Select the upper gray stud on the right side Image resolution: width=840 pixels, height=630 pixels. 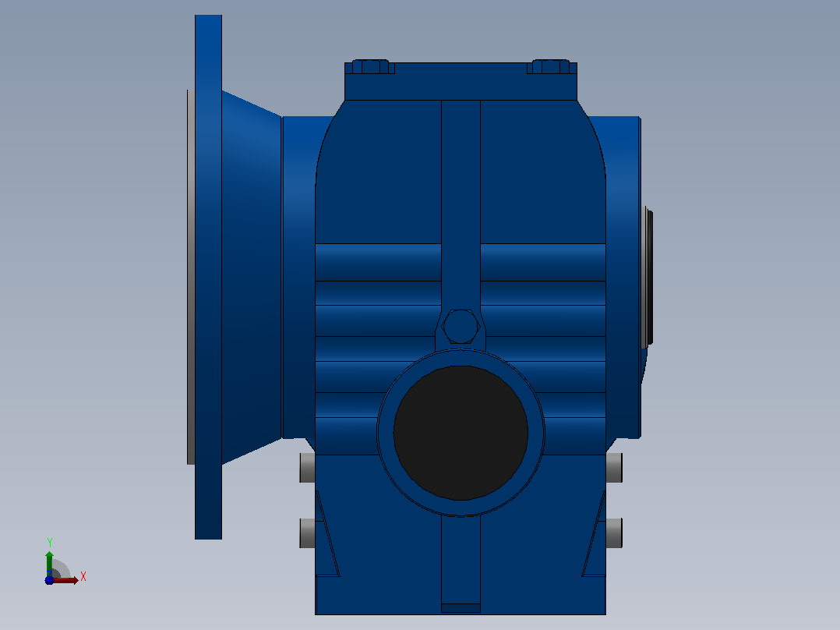pos(614,468)
